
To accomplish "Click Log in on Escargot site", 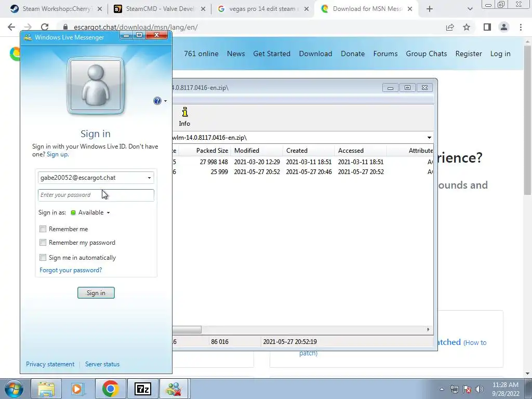I will [500, 54].
